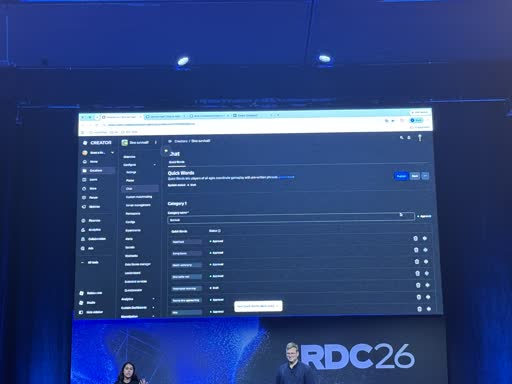The image size is (512, 384).
Task: Open the three-dot menu beside the experience name
Action: pos(156,142)
